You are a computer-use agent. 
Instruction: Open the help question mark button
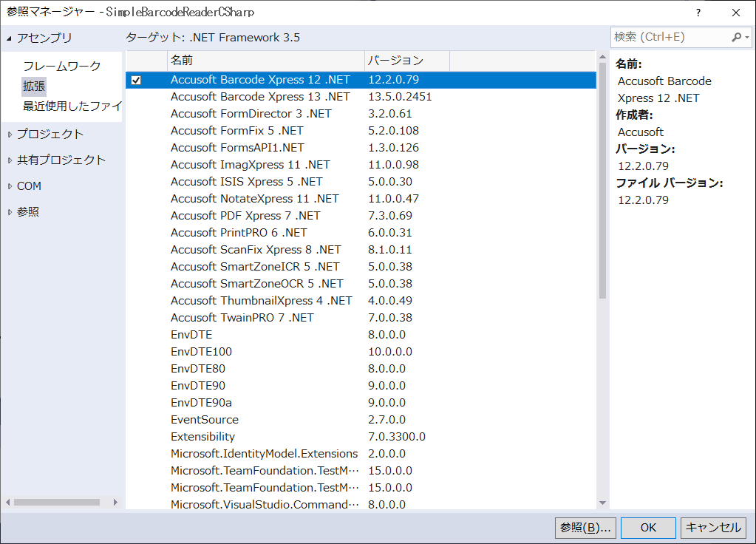tap(698, 13)
